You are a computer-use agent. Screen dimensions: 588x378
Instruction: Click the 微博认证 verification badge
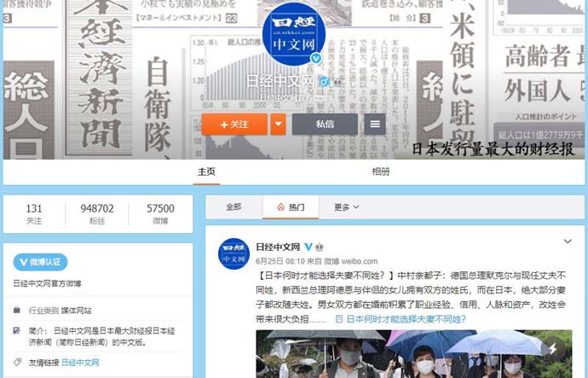41,262
